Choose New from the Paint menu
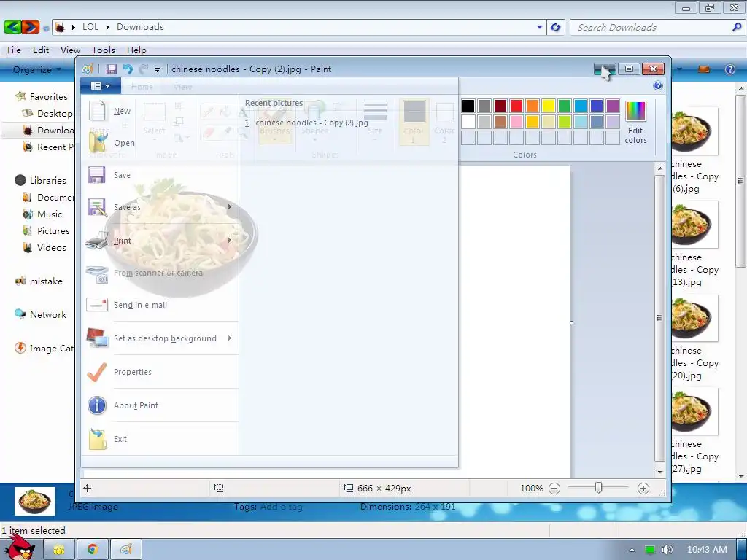The width and height of the screenshot is (747, 560). pyautogui.click(x=160, y=111)
